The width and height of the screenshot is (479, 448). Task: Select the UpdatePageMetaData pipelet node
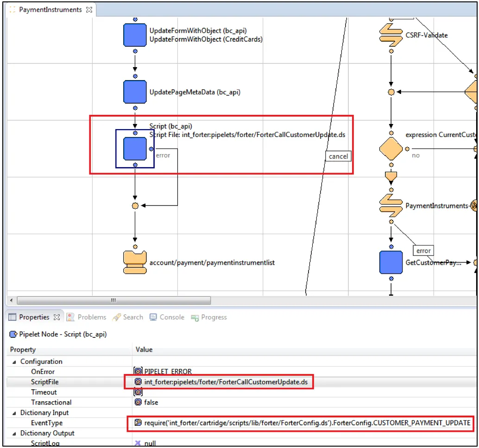tap(135, 92)
